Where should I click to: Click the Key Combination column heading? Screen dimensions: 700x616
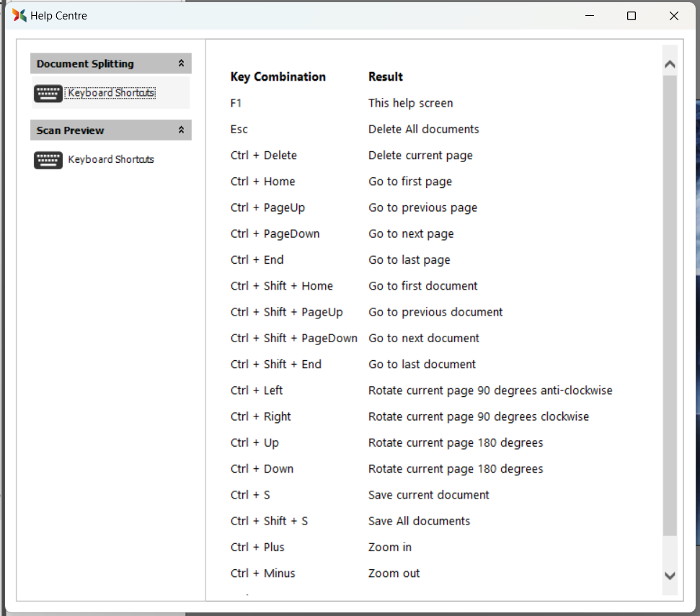278,76
